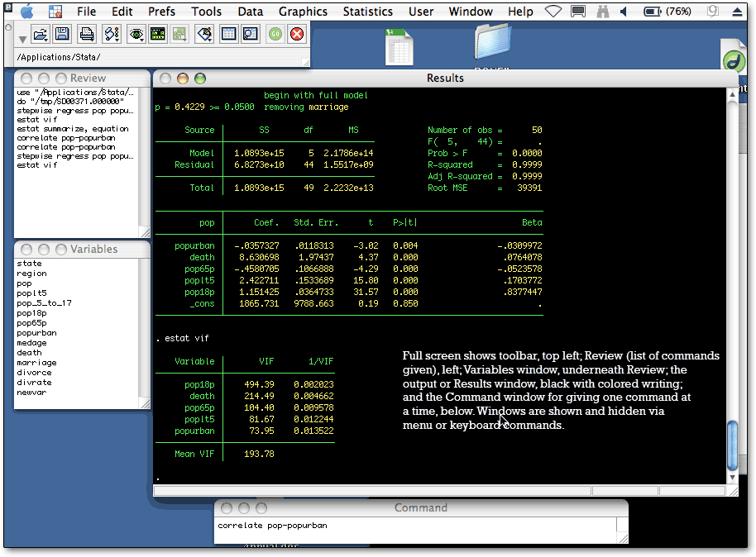756x557 pixels.
Task: Open the Data Editor icon
Action: (228, 34)
